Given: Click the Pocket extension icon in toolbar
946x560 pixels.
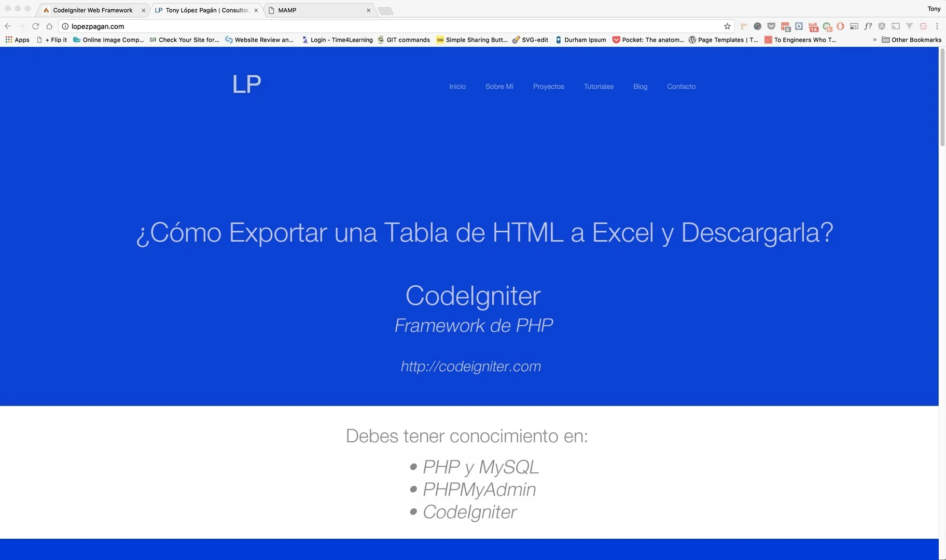Looking at the screenshot, I should point(771,26).
